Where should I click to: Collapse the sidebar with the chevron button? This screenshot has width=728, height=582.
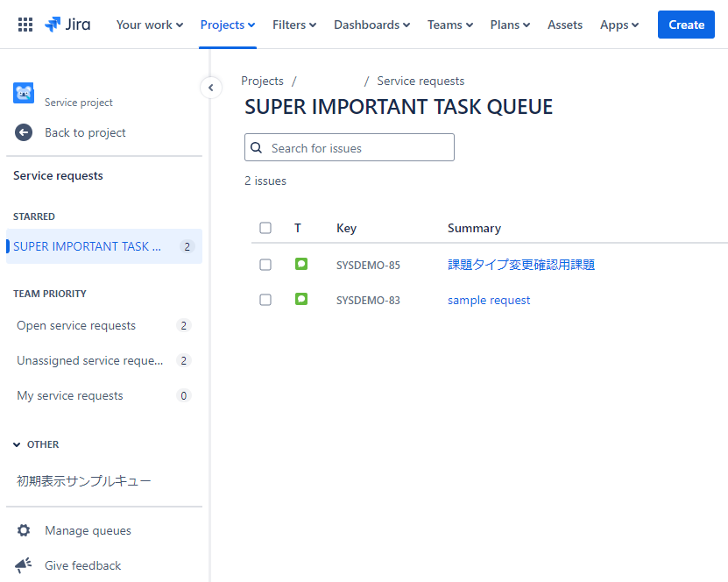coord(211,88)
